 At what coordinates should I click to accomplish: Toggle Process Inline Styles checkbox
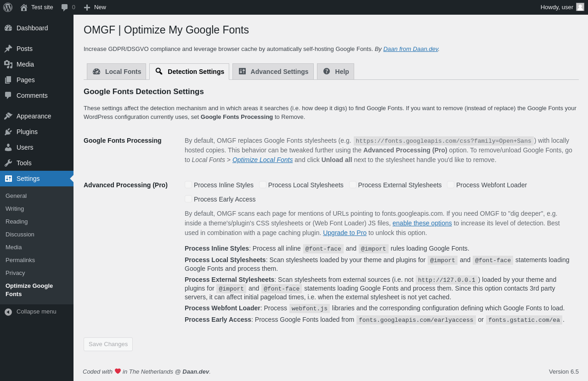click(x=188, y=185)
